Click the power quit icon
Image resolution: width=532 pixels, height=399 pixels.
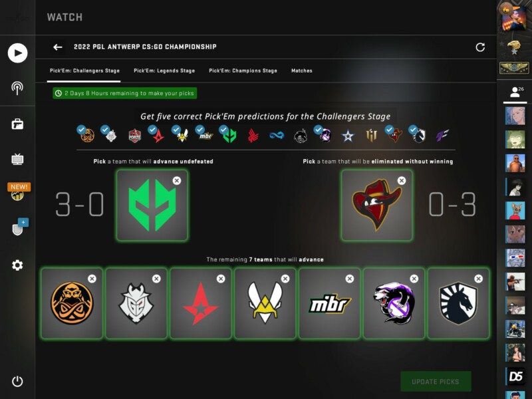pyautogui.click(x=17, y=381)
